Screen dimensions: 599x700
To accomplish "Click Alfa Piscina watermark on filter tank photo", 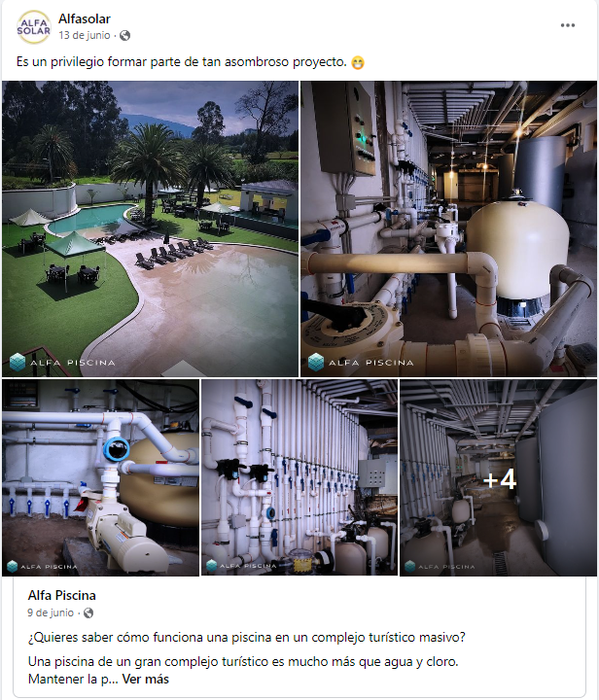I will click(x=361, y=362).
